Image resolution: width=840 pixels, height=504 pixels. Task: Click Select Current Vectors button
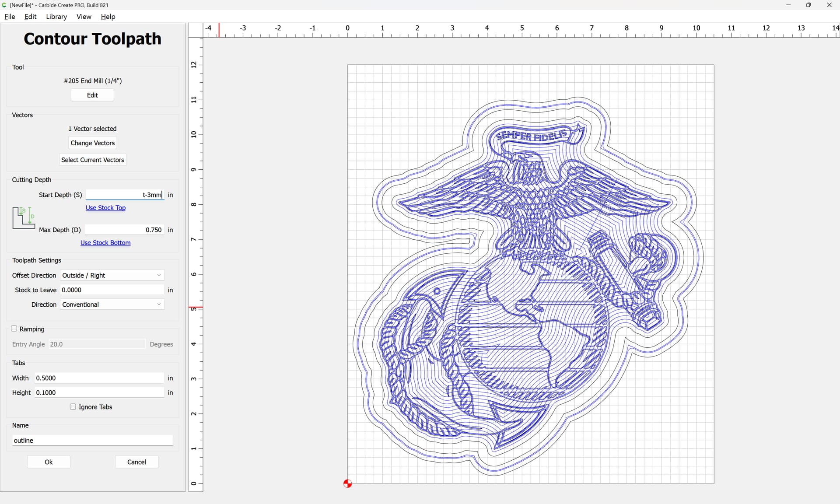[93, 160]
